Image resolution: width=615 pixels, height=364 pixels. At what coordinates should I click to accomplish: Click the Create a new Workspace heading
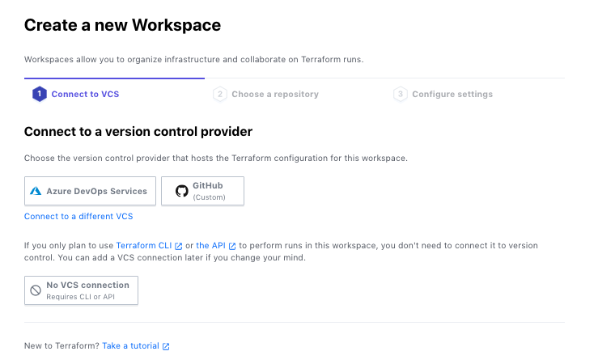click(x=122, y=26)
